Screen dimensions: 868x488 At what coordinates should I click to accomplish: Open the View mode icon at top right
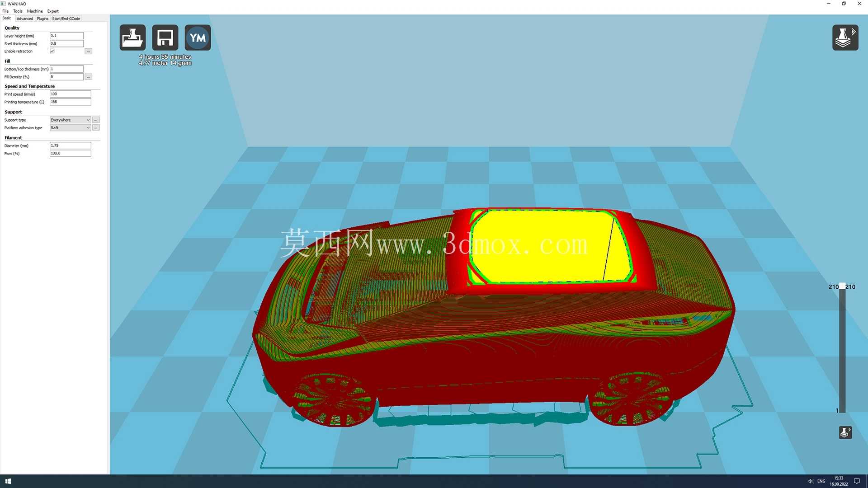pos(845,38)
